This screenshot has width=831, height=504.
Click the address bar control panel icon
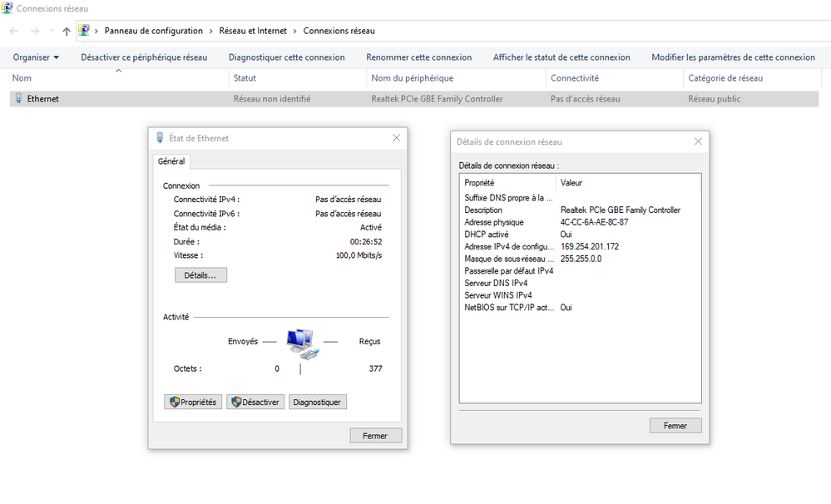pyautogui.click(x=84, y=31)
